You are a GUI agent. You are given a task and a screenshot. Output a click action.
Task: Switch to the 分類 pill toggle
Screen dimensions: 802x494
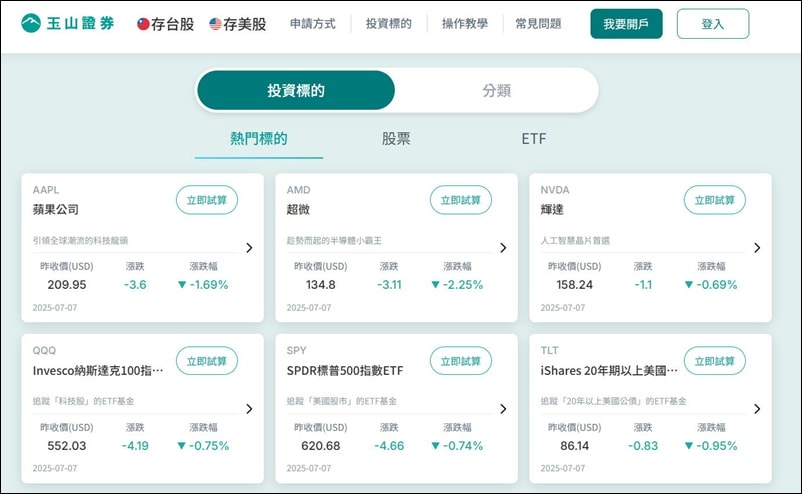click(497, 91)
